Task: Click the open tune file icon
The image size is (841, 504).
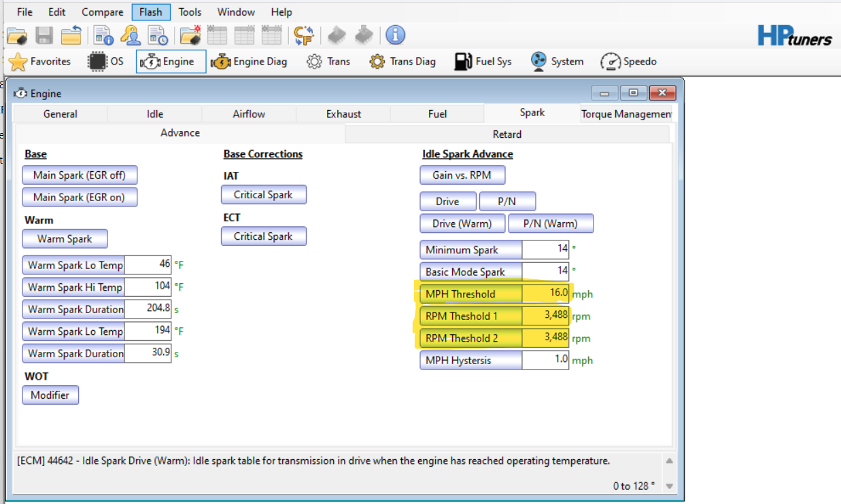Action: pyautogui.click(x=17, y=35)
